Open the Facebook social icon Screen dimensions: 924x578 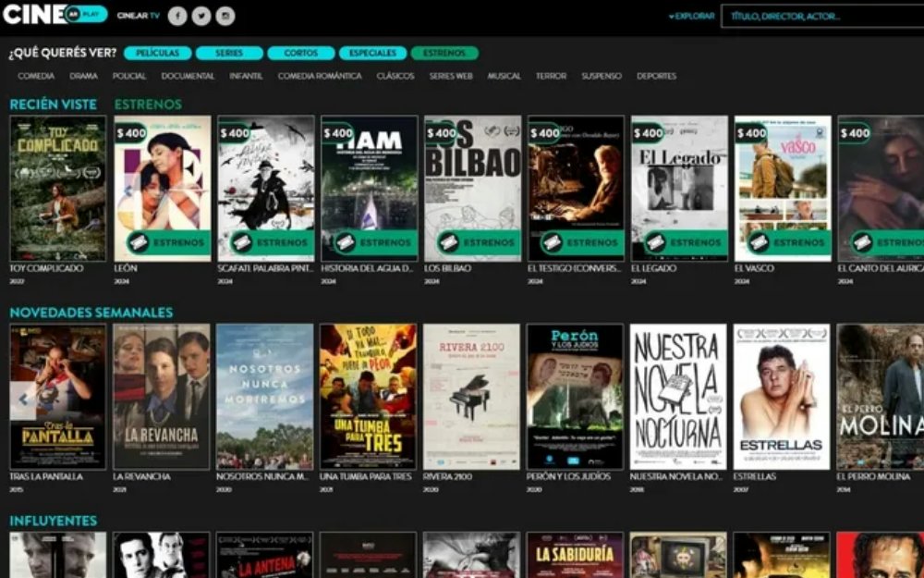pos(177,16)
